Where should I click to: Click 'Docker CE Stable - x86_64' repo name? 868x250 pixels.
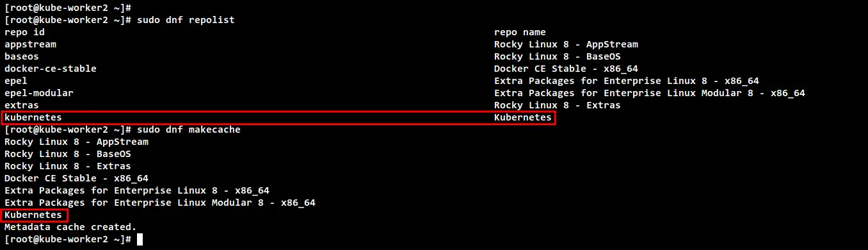tap(566, 69)
